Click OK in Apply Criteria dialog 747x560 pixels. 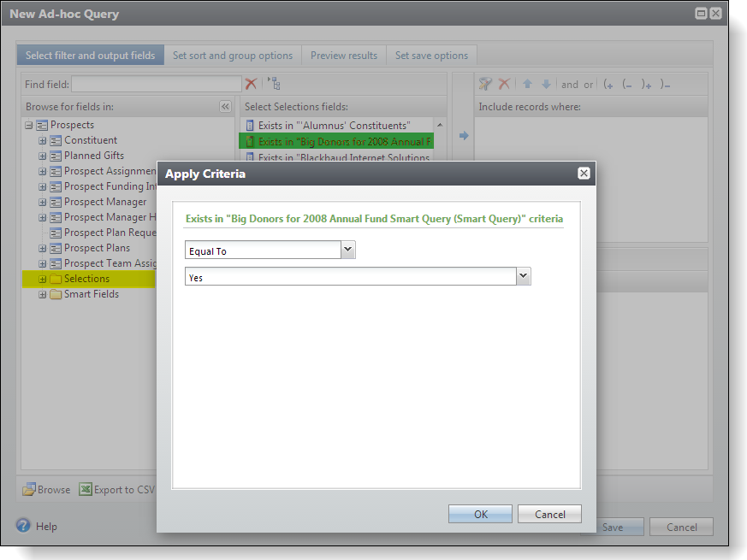pos(480,514)
